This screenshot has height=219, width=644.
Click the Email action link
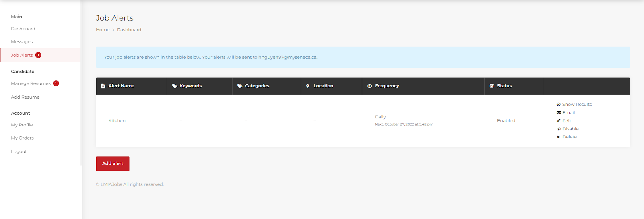568,113
